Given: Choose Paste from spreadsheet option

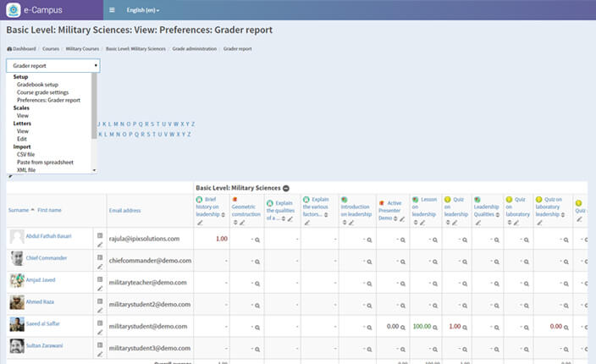Looking at the screenshot, I should click(x=45, y=163).
